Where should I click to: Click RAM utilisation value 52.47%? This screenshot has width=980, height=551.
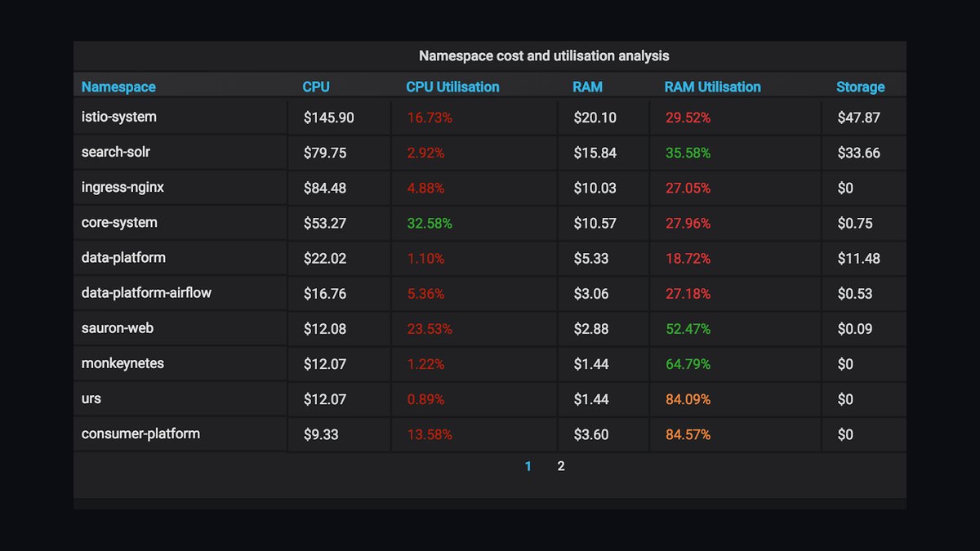[688, 329]
